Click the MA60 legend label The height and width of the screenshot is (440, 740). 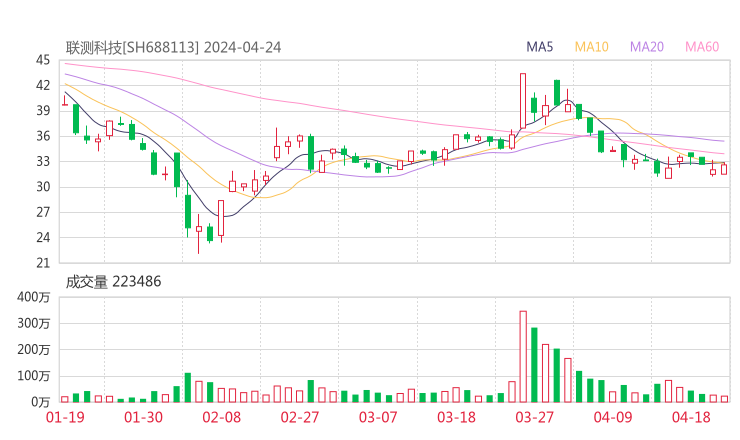click(702, 47)
